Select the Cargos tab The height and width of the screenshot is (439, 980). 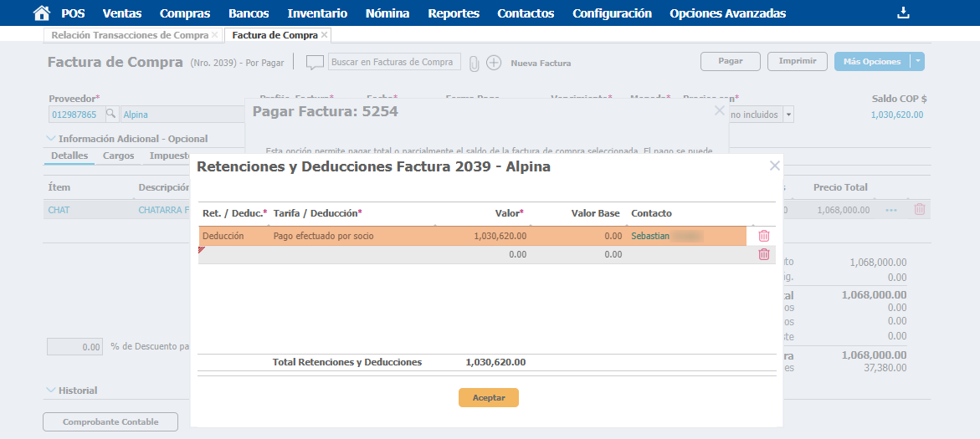tap(119, 156)
